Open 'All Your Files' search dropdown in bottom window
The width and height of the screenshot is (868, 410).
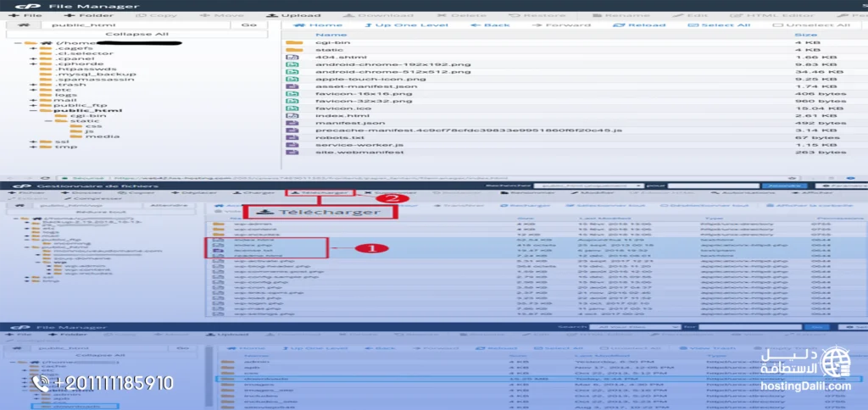637,327
